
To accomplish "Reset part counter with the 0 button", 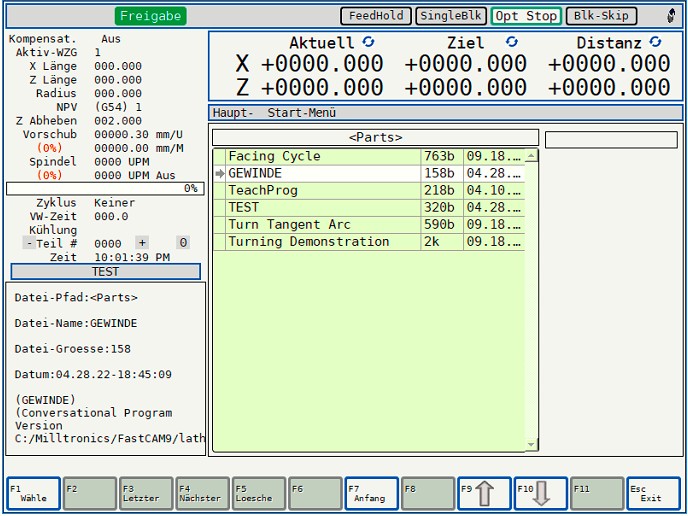I will pyautogui.click(x=183, y=243).
